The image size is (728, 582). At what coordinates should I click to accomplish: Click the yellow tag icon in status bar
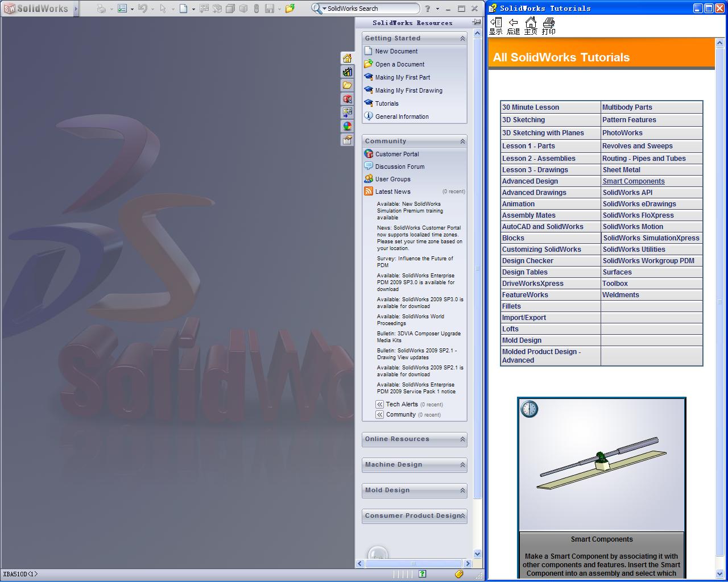[460, 574]
